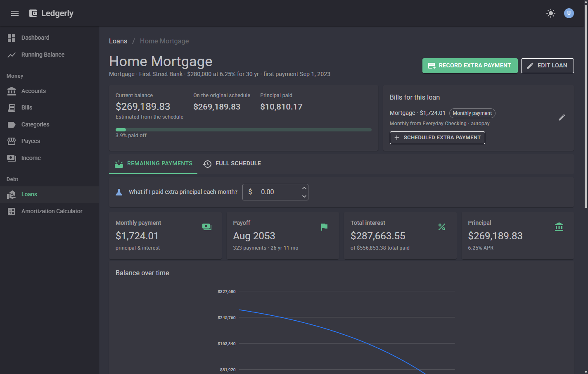The image size is (588, 374).
Task: Increase extra principal with up arrow
Action: coord(304,188)
